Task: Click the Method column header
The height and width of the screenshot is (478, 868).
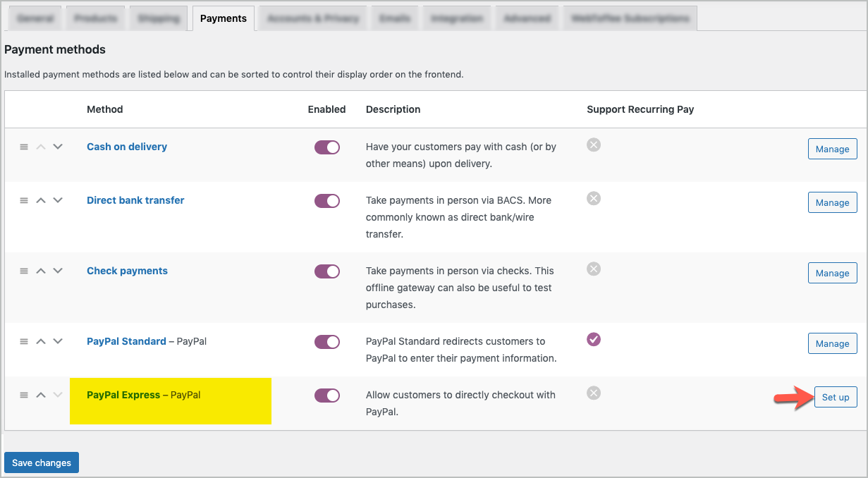Action: [x=105, y=109]
